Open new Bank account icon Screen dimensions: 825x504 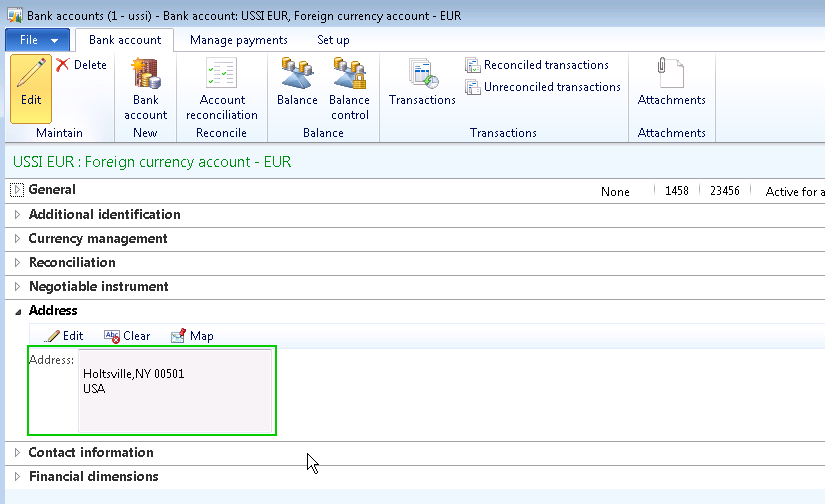(x=145, y=77)
